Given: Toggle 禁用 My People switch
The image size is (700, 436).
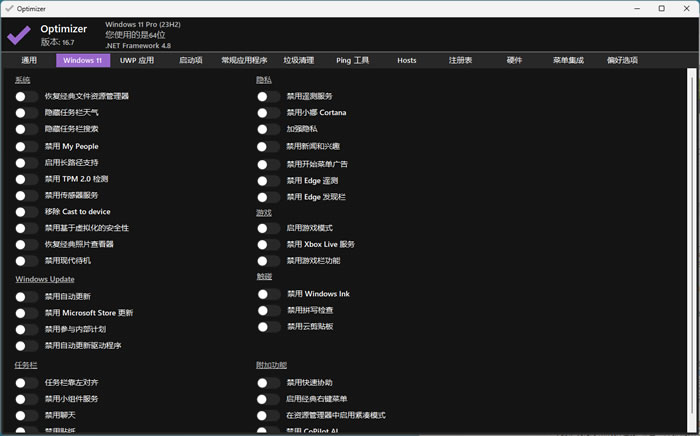Looking at the screenshot, I should click(x=27, y=146).
